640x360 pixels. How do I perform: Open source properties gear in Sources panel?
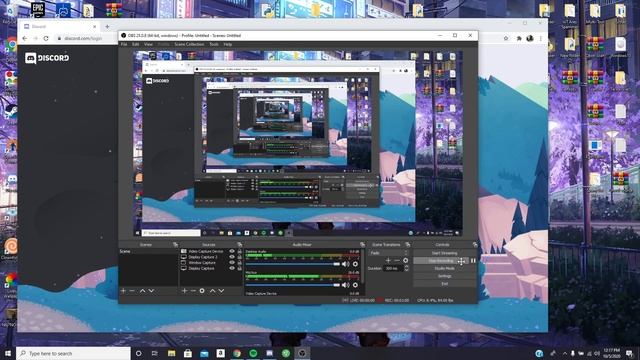pyautogui.click(x=202, y=291)
